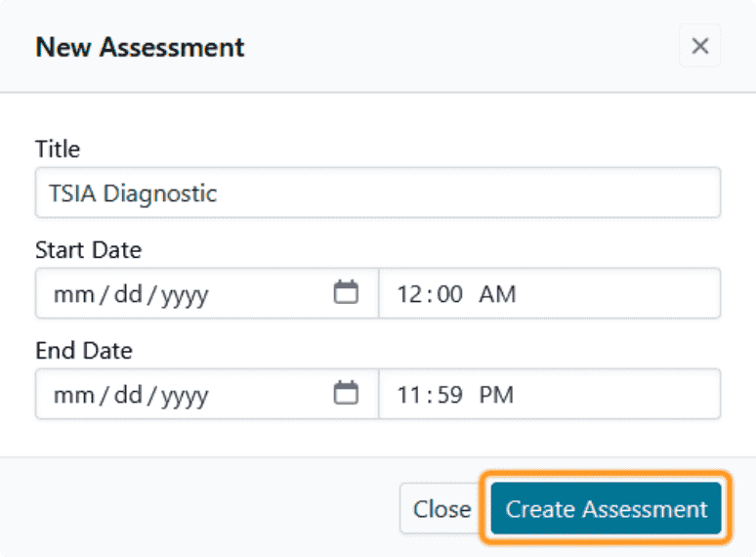Open the Start Date calendar picker icon

click(346, 292)
